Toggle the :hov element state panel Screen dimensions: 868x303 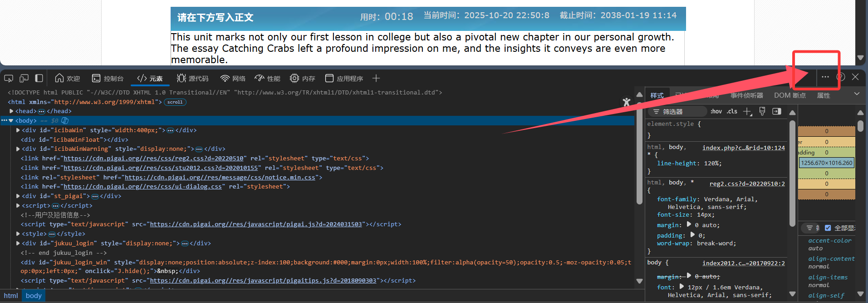[716, 111]
